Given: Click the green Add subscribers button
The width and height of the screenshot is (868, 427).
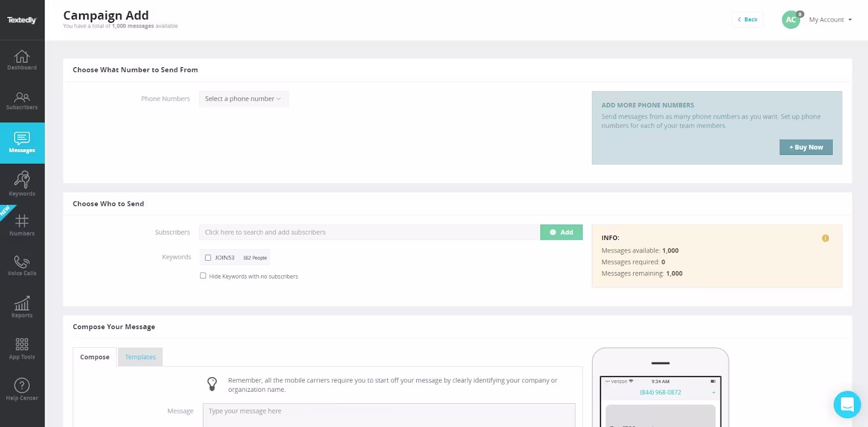Looking at the screenshot, I should 561,232.
